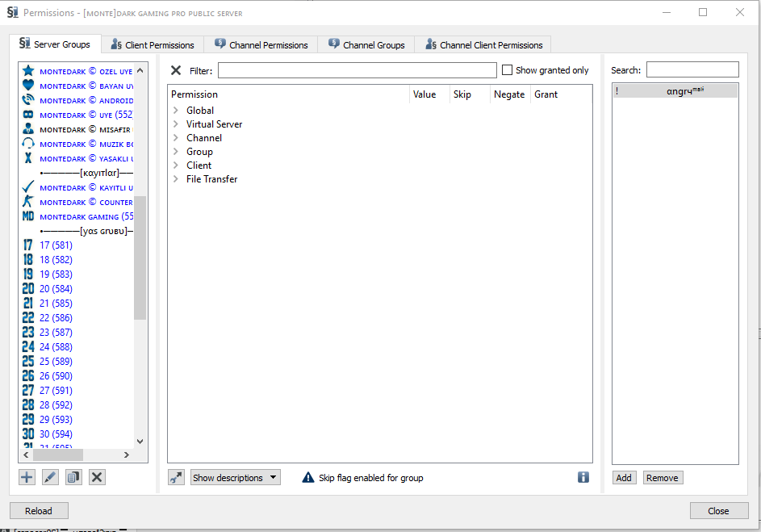761x532 pixels.
Task: Expand the Group permission category
Action: point(176,152)
